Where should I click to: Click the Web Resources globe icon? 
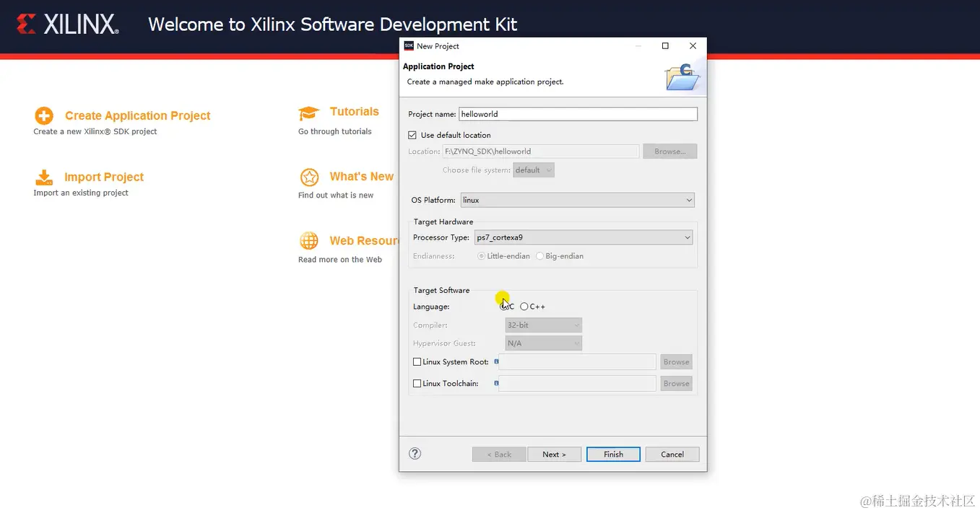pos(309,240)
